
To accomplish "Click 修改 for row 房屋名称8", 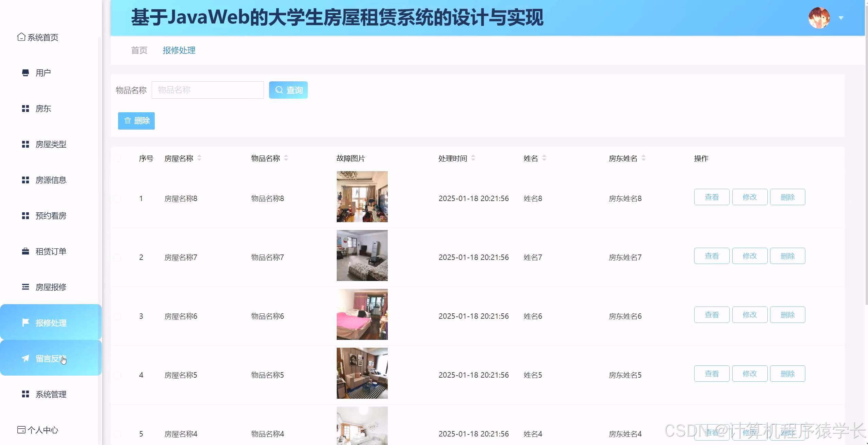I will (750, 197).
